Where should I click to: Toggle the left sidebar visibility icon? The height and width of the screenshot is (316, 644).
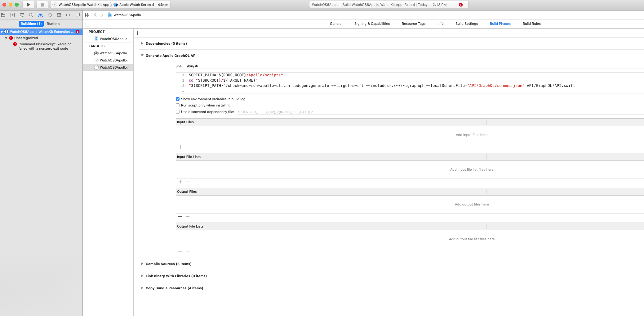(x=87, y=24)
